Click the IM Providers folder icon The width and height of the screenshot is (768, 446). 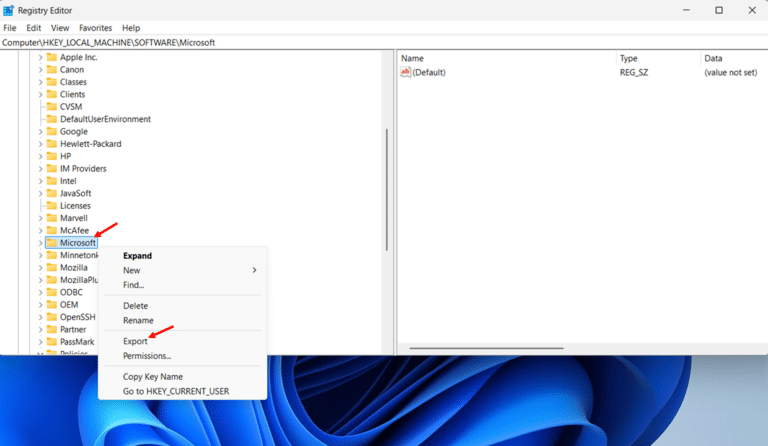51,168
